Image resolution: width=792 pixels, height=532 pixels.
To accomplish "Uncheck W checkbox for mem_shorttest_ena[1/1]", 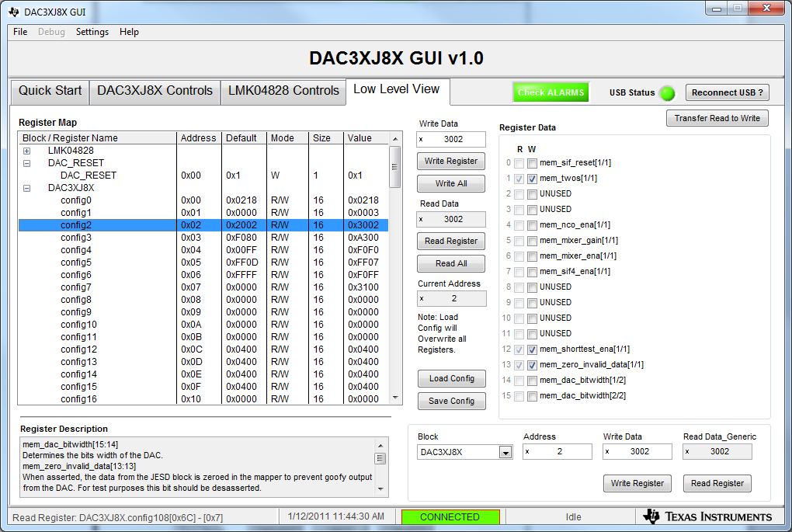I will point(532,349).
